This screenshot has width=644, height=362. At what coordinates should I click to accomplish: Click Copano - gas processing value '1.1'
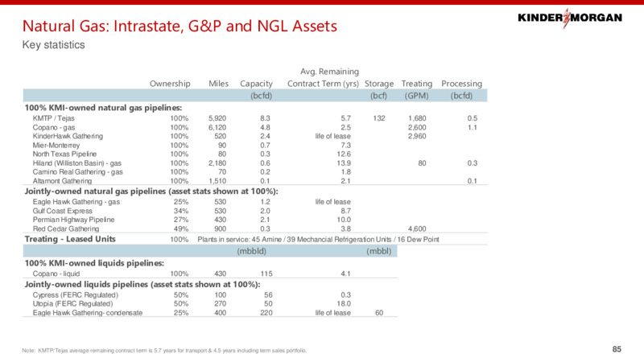click(473, 127)
